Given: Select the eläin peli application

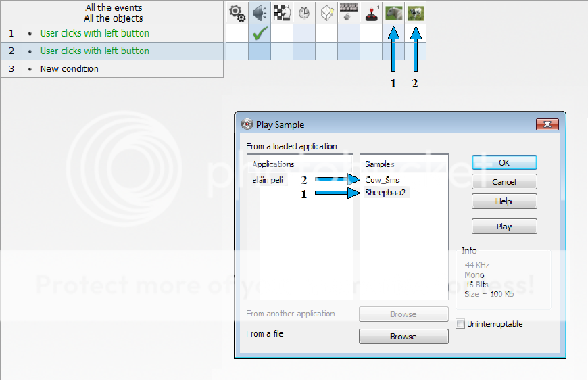Looking at the screenshot, I should coord(268,180).
